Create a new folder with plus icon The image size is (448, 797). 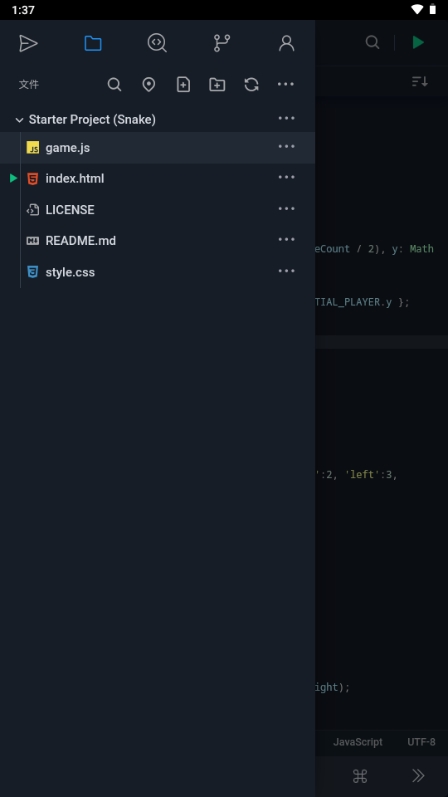[x=217, y=84]
